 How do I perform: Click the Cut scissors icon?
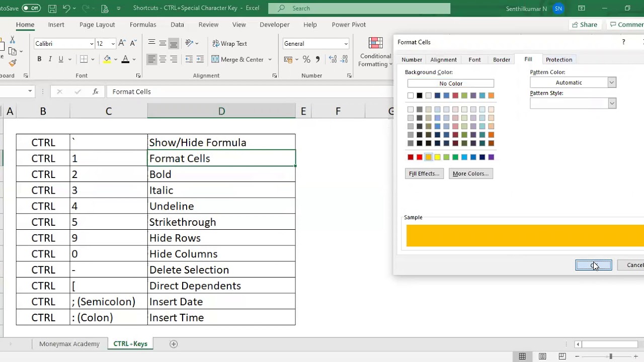click(x=13, y=40)
